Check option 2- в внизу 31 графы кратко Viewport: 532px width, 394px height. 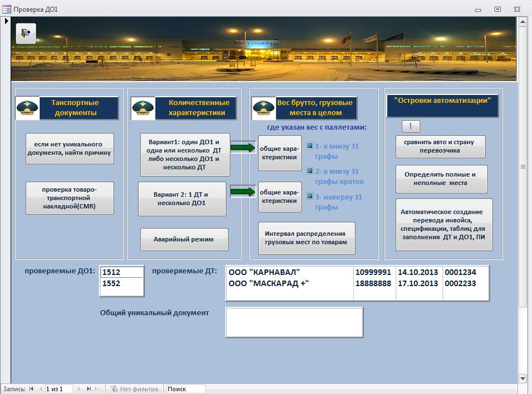310,170
